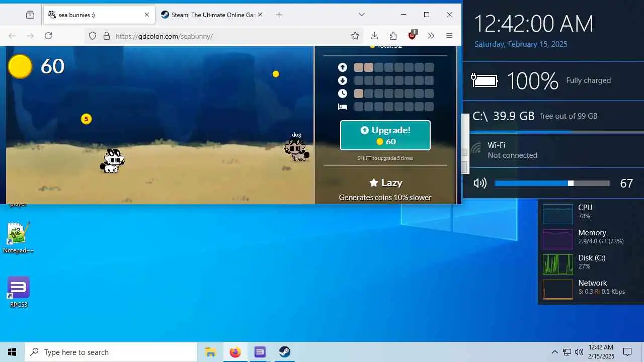Select the RPCS3 desktop shortcut

click(x=18, y=292)
